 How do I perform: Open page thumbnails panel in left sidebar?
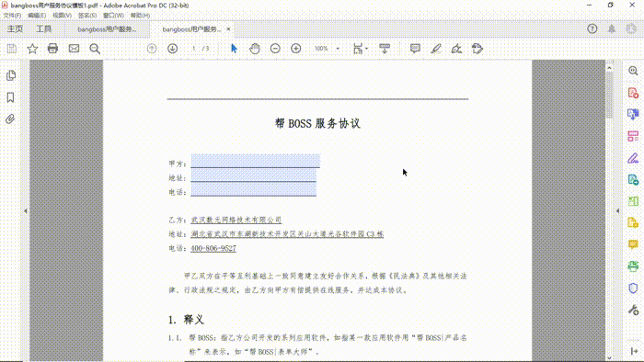coord(11,75)
